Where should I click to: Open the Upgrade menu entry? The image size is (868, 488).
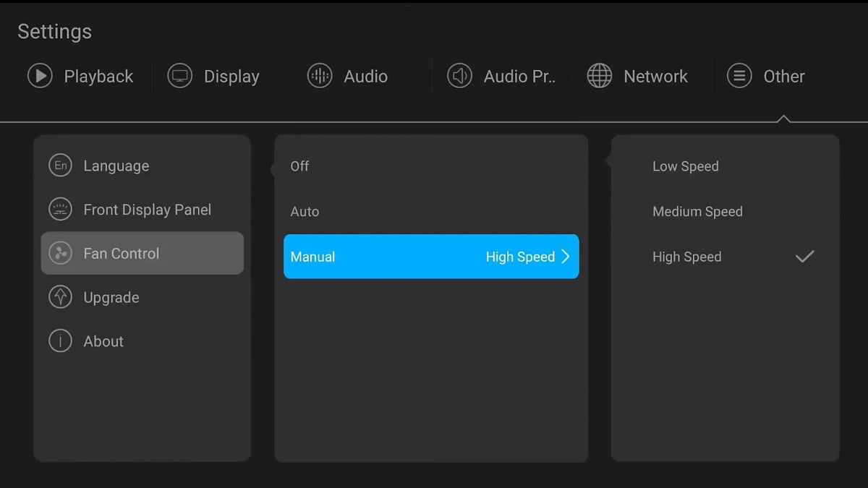click(x=111, y=297)
